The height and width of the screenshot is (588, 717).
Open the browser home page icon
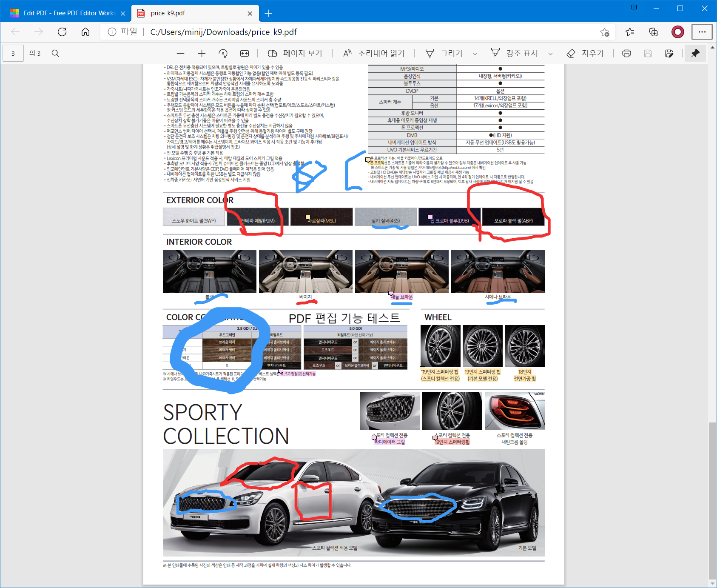click(x=85, y=32)
